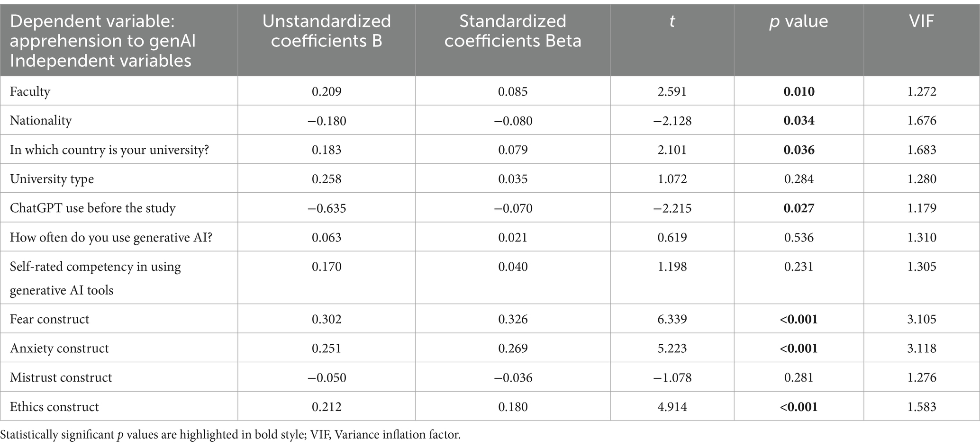Select the 'ChatGPT use before the study' row
Image resolution: width=980 pixels, height=447 pixels.
pos(93,208)
